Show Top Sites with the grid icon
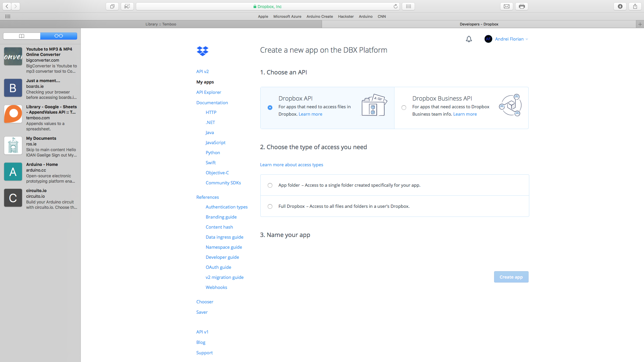The width and height of the screenshot is (644, 362). pyautogui.click(x=408, y=6)
